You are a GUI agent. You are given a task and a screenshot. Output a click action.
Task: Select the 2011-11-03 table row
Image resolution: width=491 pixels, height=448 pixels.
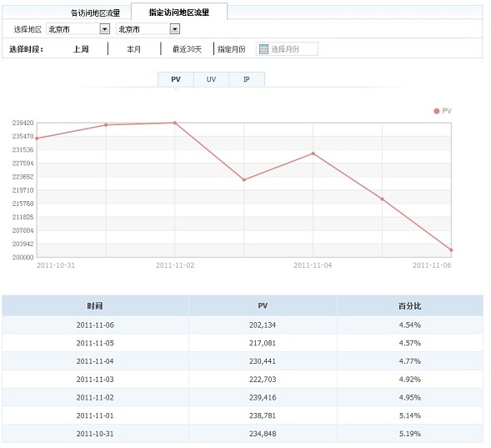tap(243, 380)
